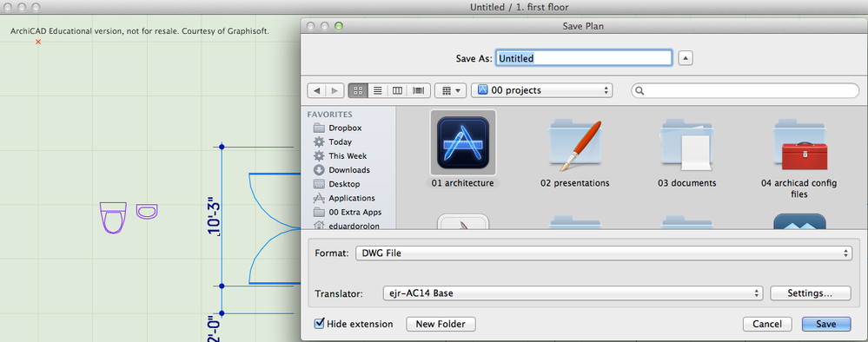Screen dimensions: 868x342
Task: Open the Format DWG File dropdown
Action: pyautogui.click(x=603, y=253)
